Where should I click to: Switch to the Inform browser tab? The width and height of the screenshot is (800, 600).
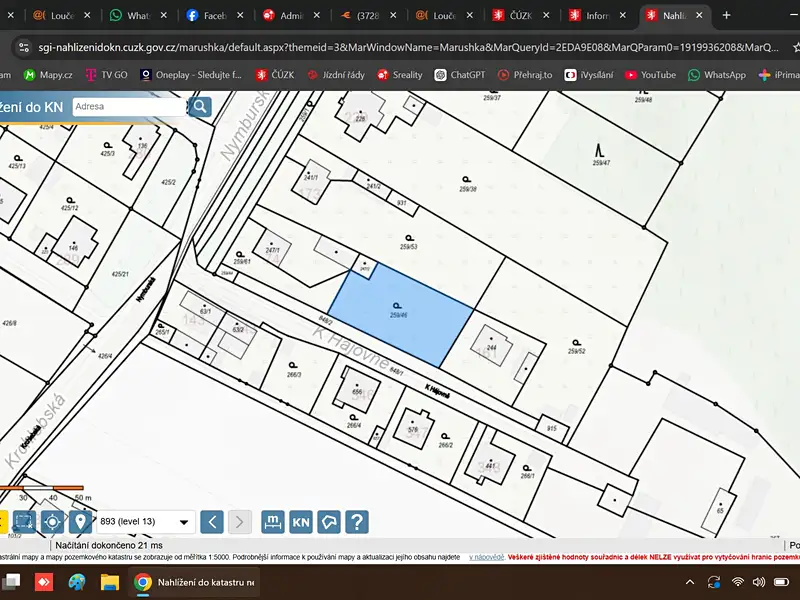coord(590,15)
